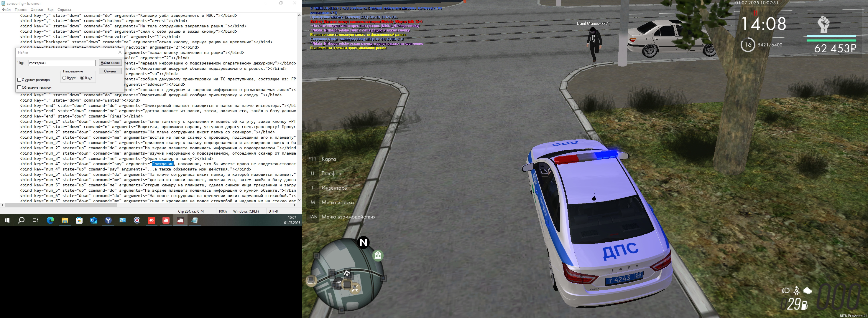
Task: Click the UTF-8 encoding status entry
Action: coord(273,211)
